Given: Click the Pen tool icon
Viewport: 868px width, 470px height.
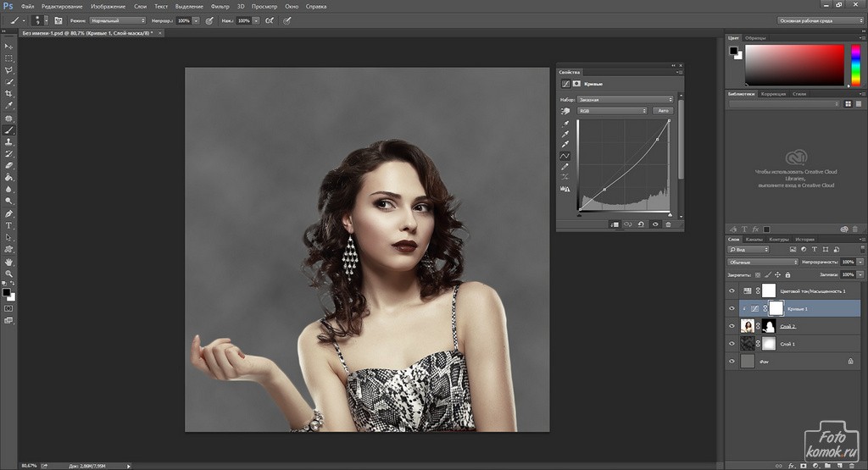Looking at the screenshot, I should 9,214.
